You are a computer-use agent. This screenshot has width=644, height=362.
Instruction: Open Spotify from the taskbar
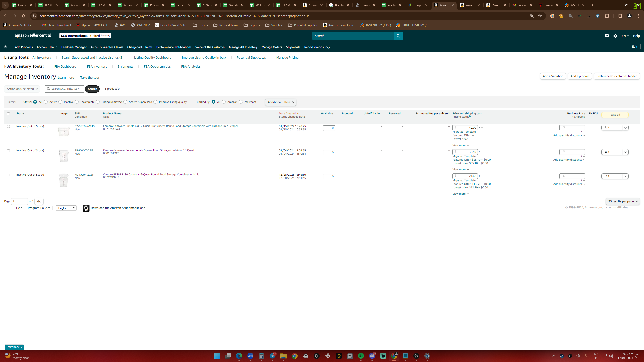361,356
